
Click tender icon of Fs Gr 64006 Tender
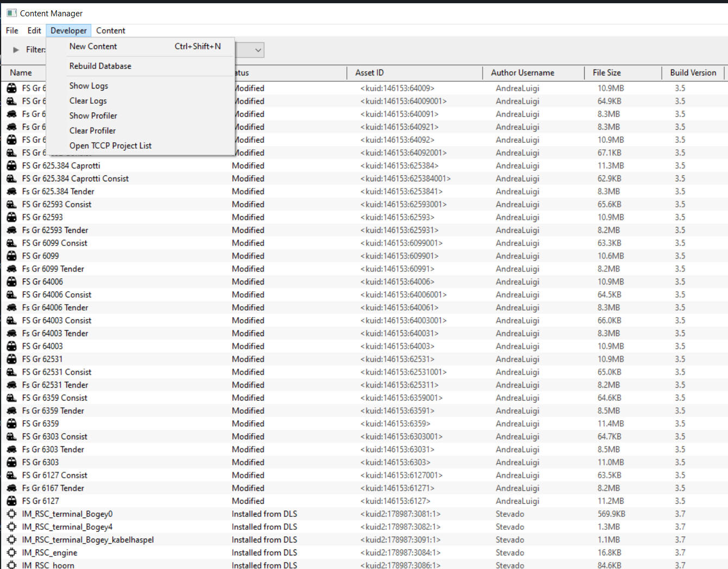[x=11, y=308]
